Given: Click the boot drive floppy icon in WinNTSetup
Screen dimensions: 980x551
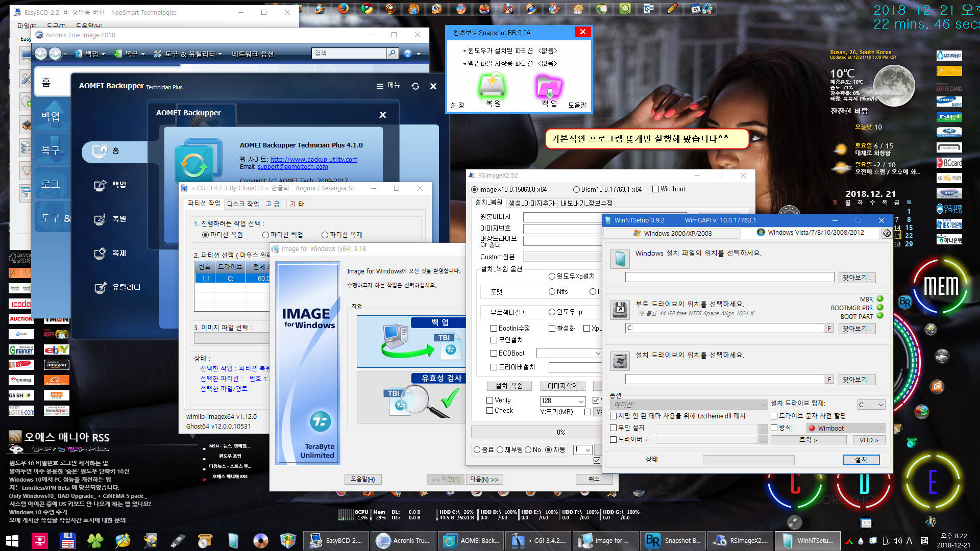Looking at the screenshot, I should [x=620, y=310].
